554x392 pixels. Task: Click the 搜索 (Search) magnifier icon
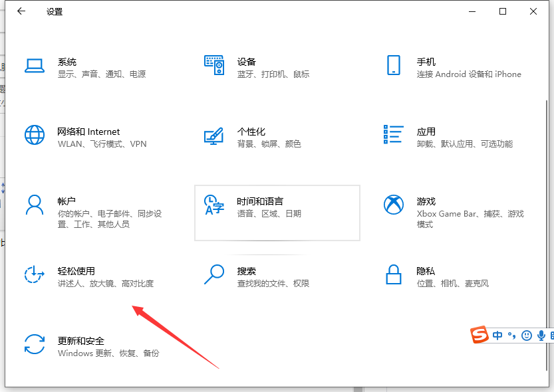214,274
